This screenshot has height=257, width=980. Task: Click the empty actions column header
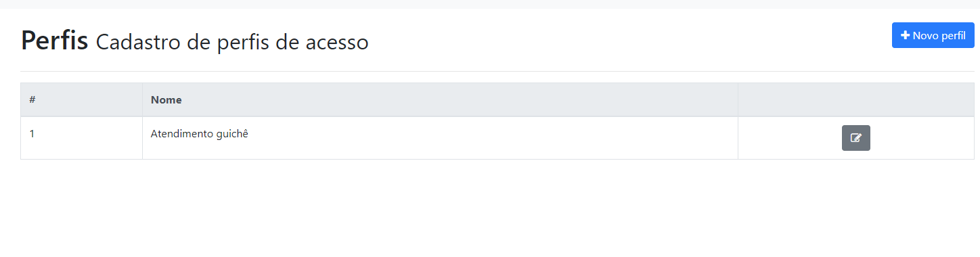(855, 100)
